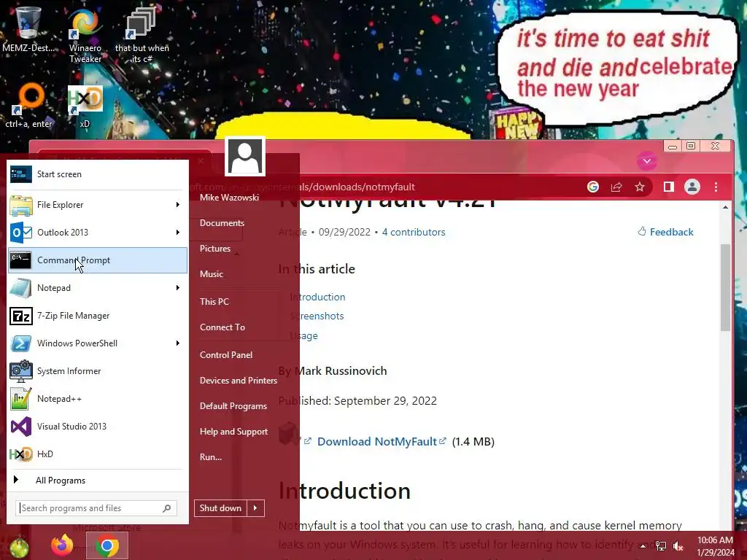Image resolution: width=747 pixels, height=560 pixels.
Task: Click the network tray icon
Action: (661, 546)
